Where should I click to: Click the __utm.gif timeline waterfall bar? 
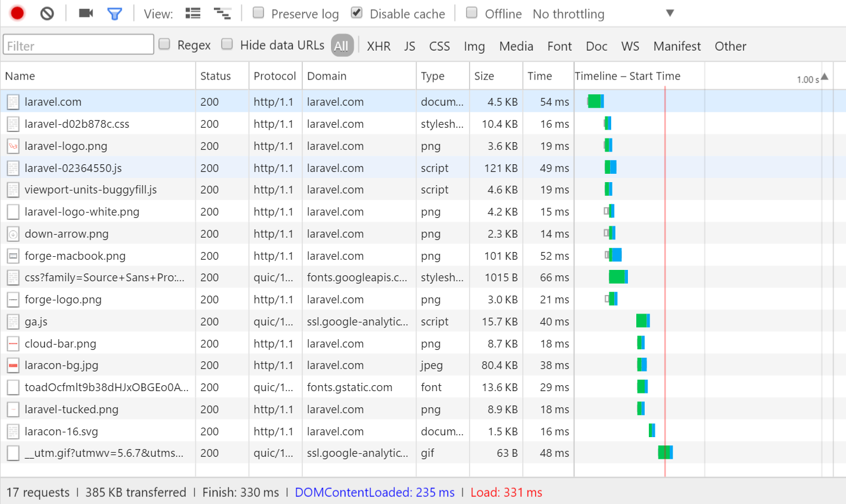[666, 453]
